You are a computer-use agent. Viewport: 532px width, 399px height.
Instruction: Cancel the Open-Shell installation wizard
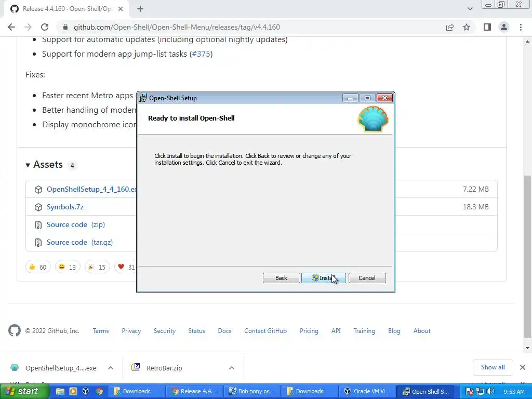(x=367, y=278)
